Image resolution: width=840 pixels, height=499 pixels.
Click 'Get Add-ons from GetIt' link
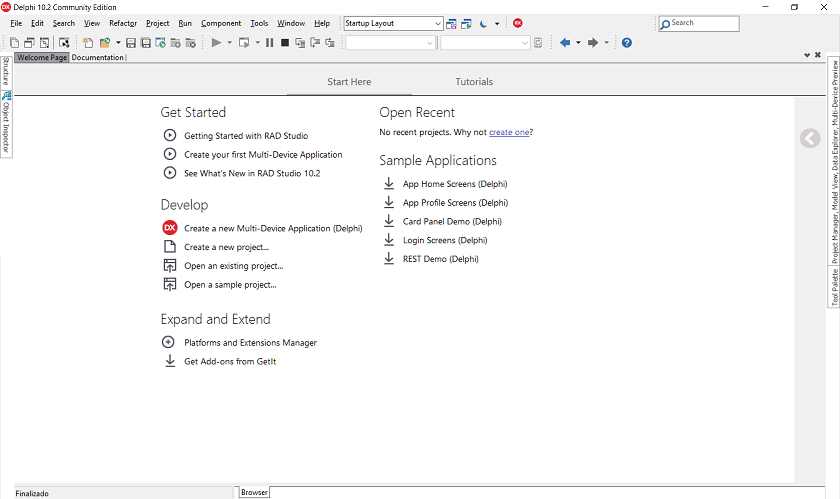pyautogui.click(x=230, y=361)
